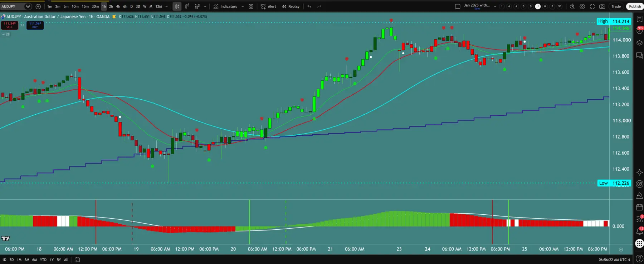Open the indicator templates grid icon

(251, 6)
